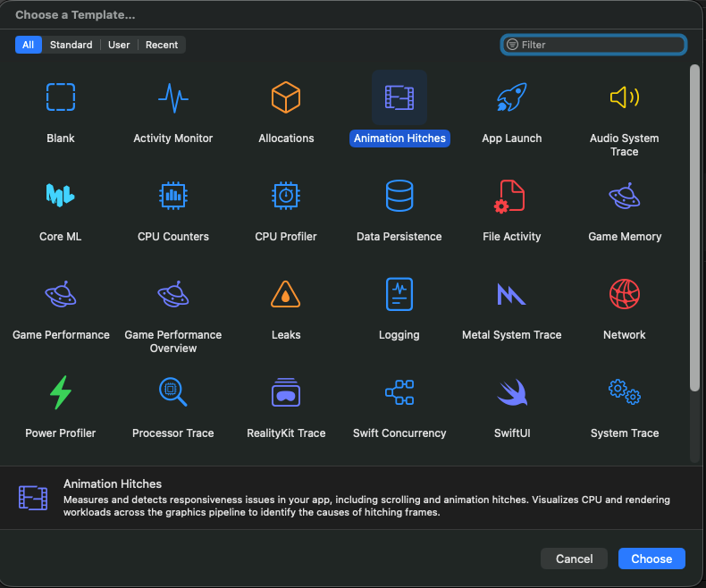
Task: Pick the Allocations cube icon
Action: (x=286, y=97)
